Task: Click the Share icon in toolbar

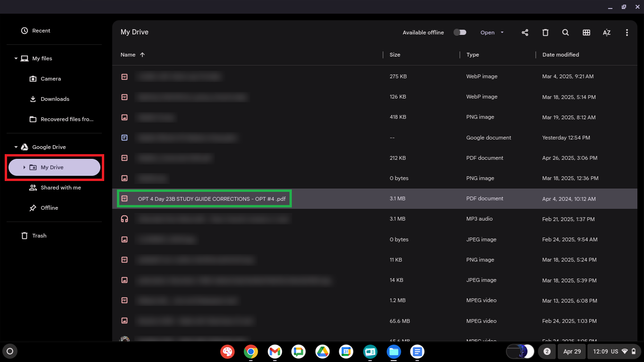Action: [525, 33]
